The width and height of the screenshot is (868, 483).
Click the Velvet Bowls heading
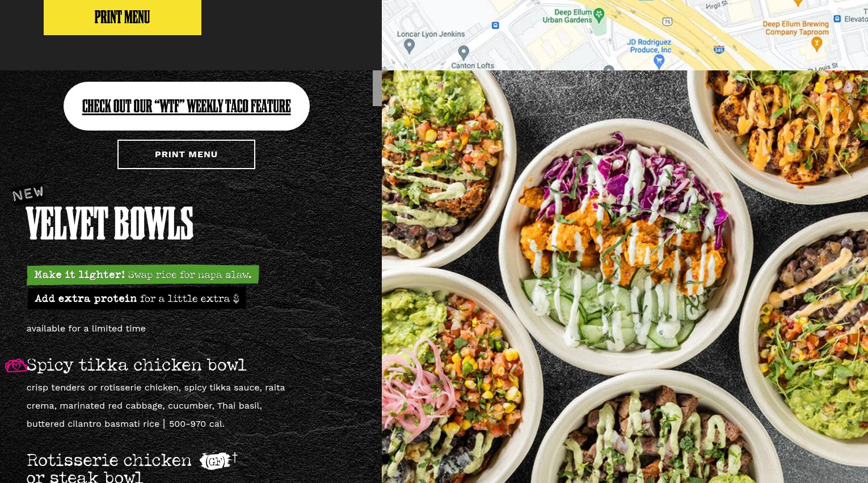[110, 224]
